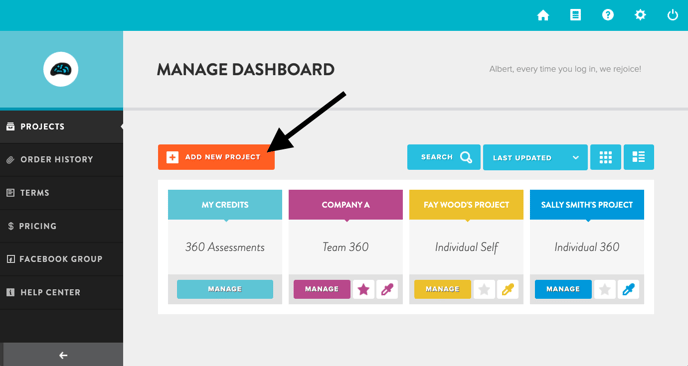
Task: Click the Add New Project button
Action: [x=216, y=157]
